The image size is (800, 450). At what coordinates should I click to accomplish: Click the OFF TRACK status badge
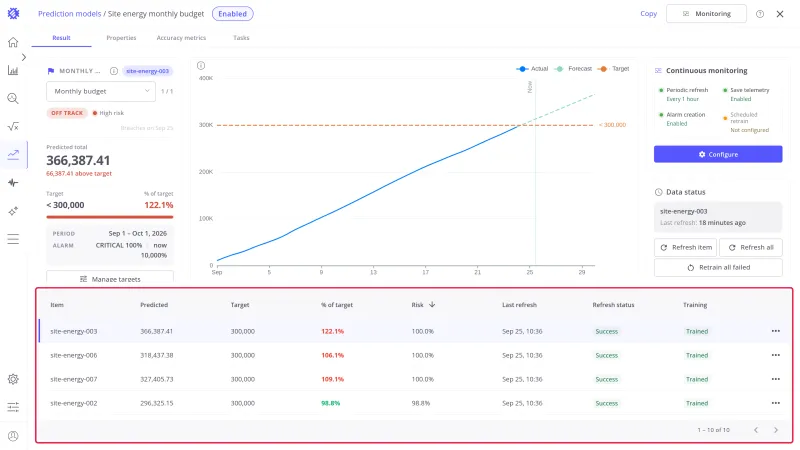click(67, 113)
